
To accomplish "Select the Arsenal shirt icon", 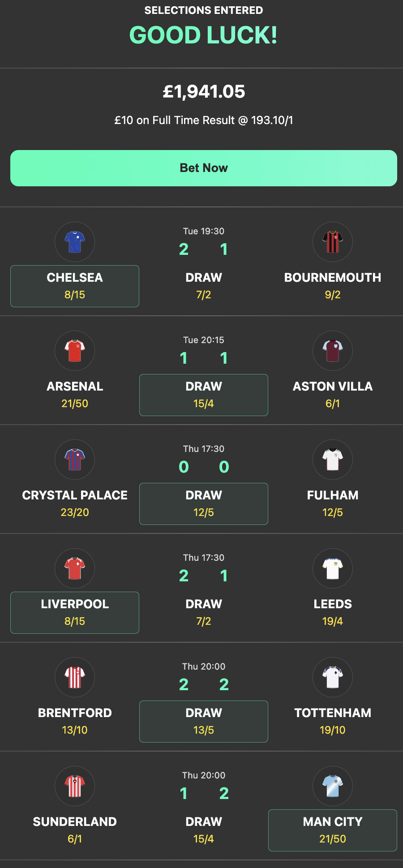I will coord(74,351).
